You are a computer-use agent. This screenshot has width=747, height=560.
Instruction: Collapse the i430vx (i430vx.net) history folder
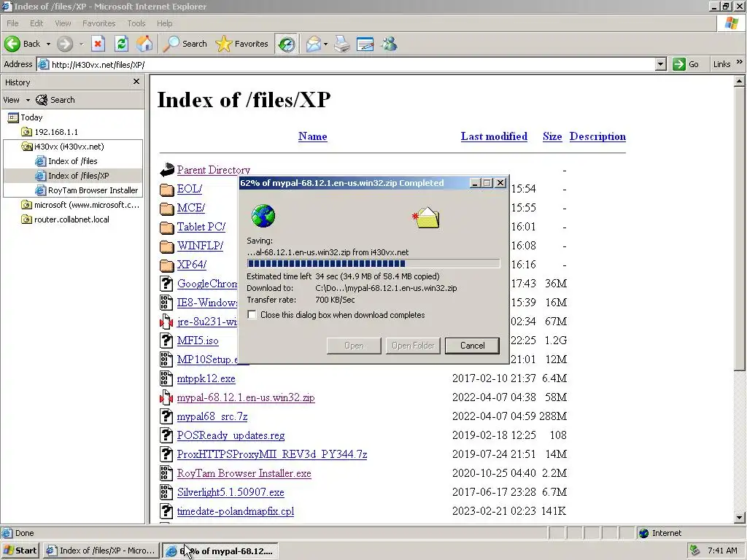[63, 147]
